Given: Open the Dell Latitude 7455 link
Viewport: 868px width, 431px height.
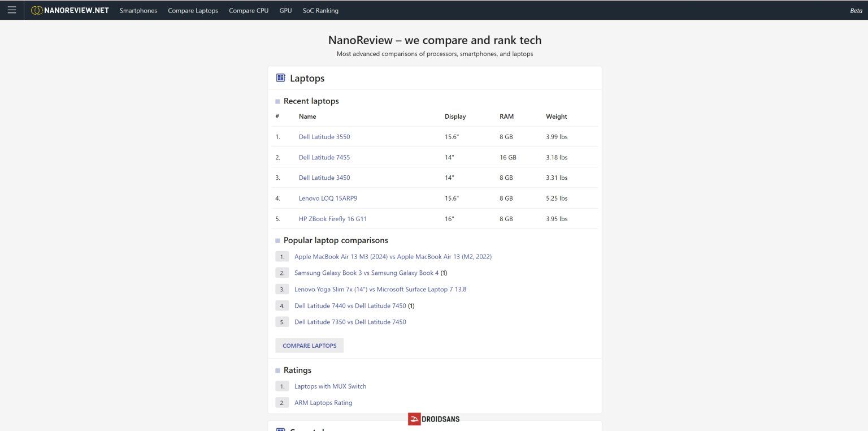Looking at the screenshot, I should pyautogui.click(x=324, y=157).
